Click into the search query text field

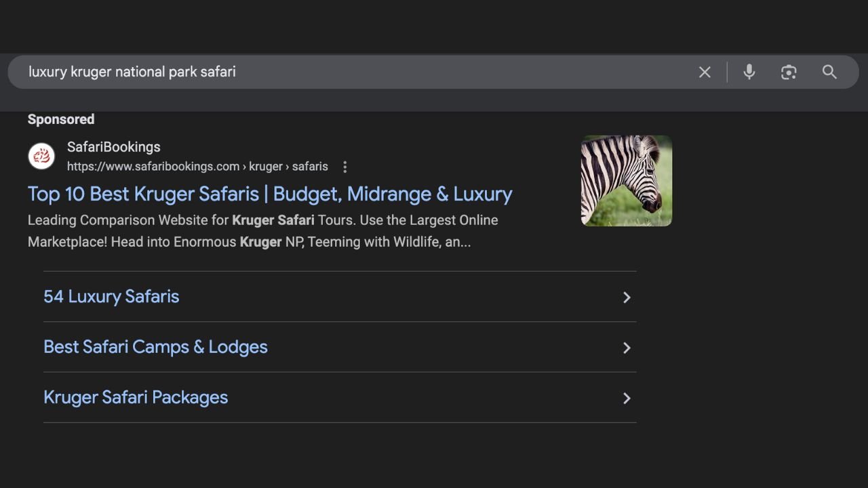(339, 72)
